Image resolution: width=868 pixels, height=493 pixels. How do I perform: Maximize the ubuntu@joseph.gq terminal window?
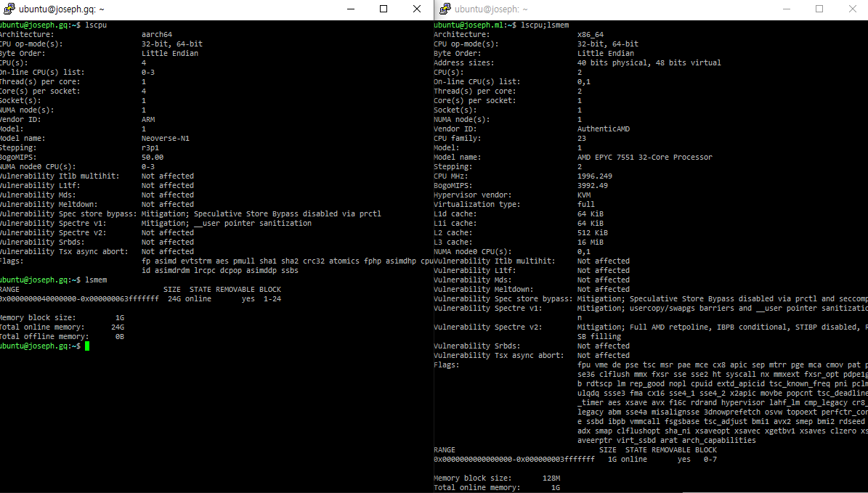(x=383, y=9)
